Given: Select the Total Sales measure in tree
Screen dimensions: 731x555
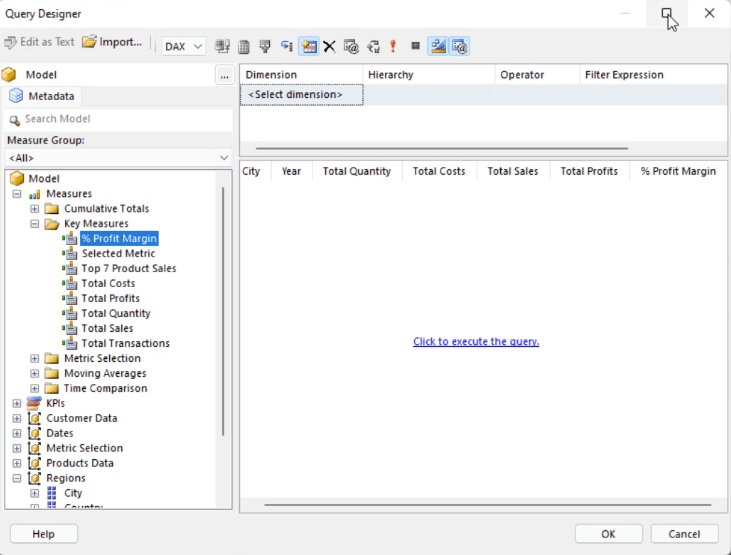Looking at the screenshot, I should [107, 328].
